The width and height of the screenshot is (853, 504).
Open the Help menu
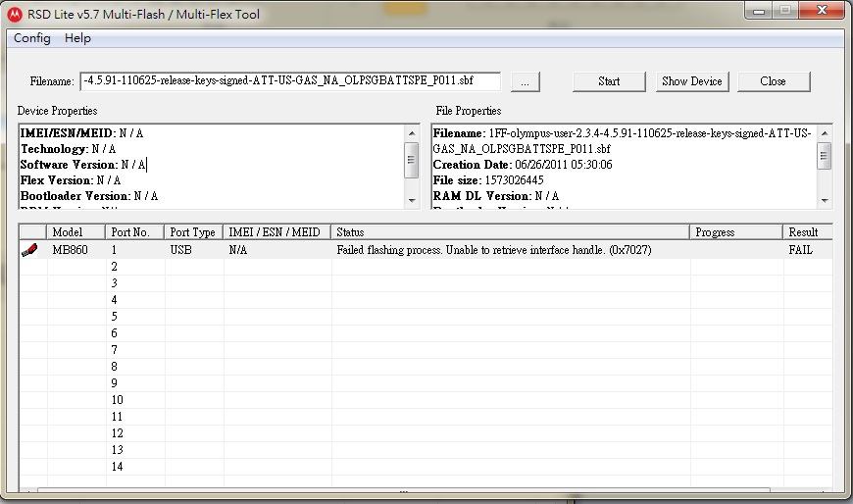pyautogui.click(x=77, y=38)
